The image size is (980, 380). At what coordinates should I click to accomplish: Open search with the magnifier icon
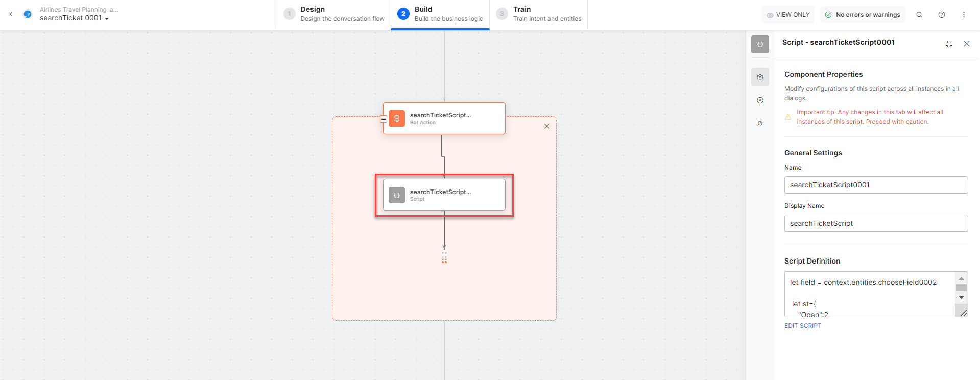919,15
